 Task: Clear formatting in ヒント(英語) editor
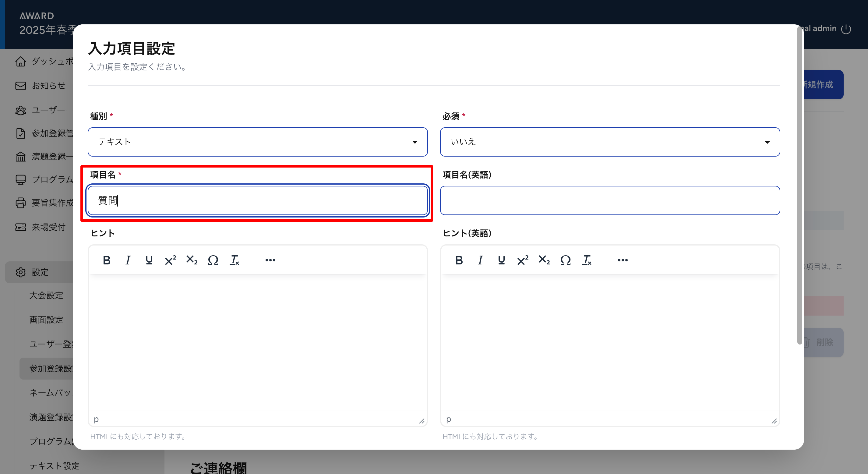point(587,260)
